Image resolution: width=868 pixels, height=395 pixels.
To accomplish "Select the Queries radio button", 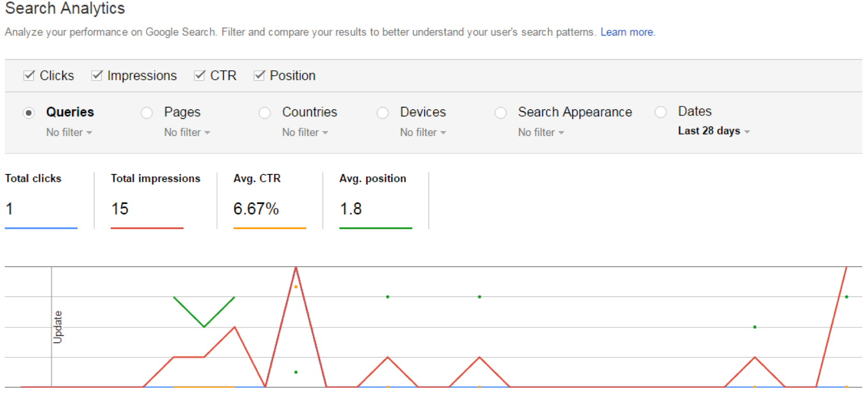I will coord(29,112).
